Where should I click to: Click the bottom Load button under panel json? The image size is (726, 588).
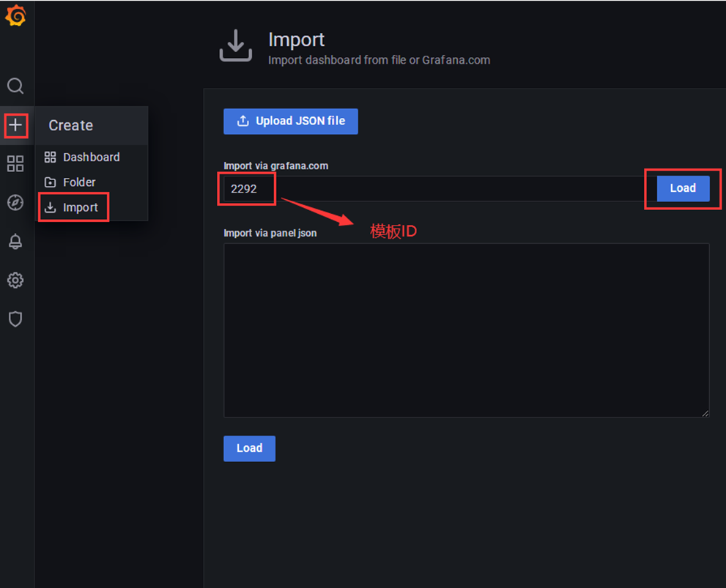tap(250, 448)
